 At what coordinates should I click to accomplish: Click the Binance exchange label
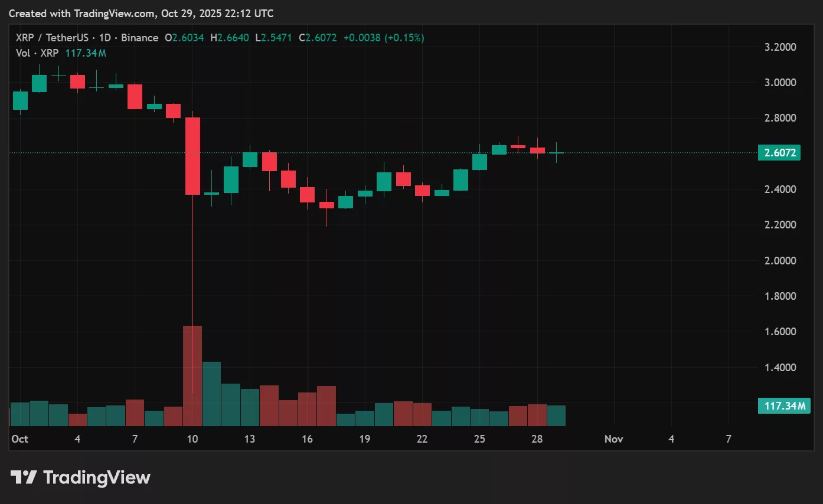tap(139, 37)
